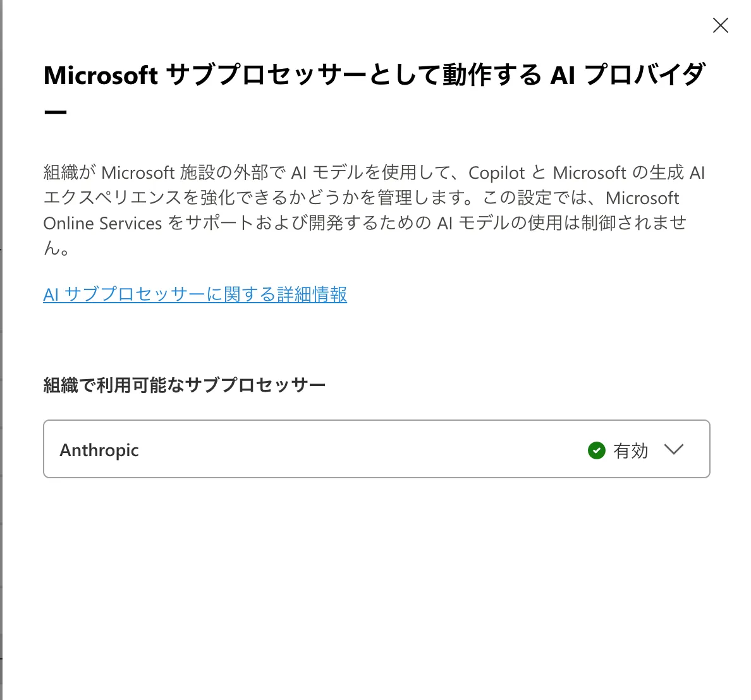Click the trailing ー on the title's second line
This screenshot has width=751, height=700.
pos(56,112)
